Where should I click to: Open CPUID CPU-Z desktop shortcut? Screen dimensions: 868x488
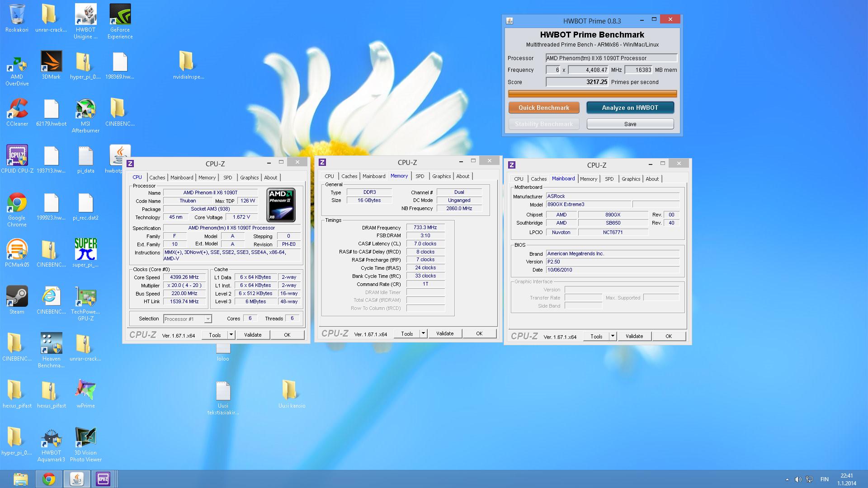17,159
